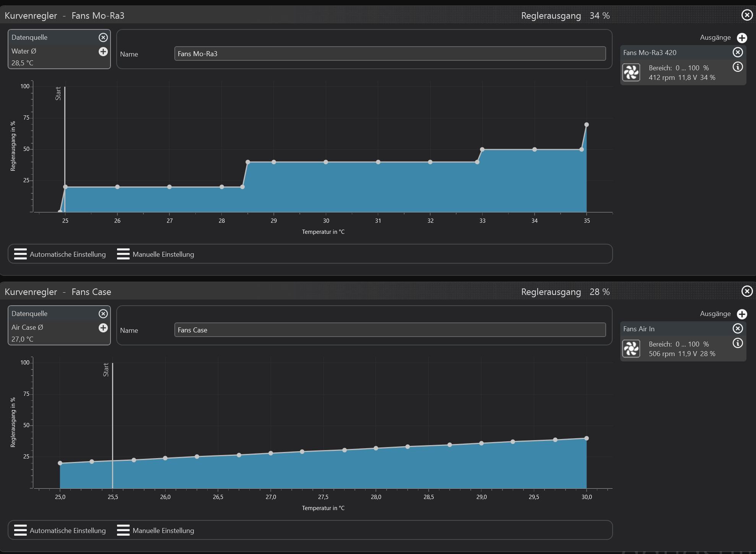Click the Fans Mo-Ra3 420 output title
The width and height of the screenshot is (756, 554).
(x=650, y=53)
